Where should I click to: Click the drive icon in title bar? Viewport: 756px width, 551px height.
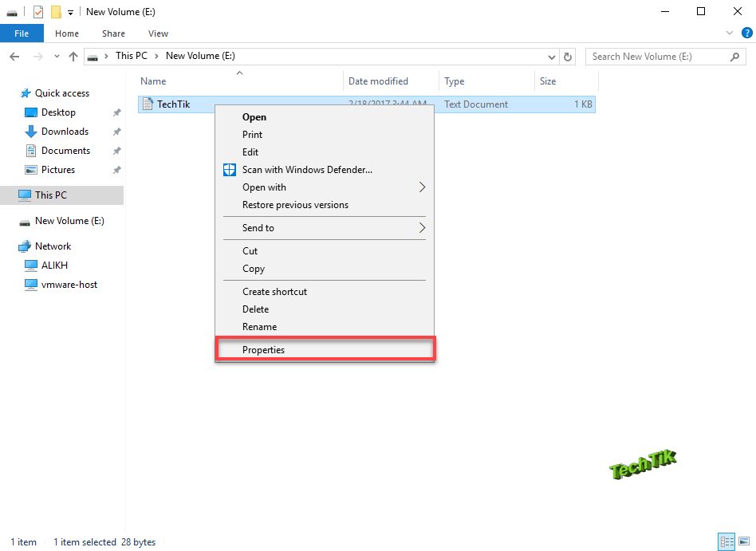[x=12, y=13]
